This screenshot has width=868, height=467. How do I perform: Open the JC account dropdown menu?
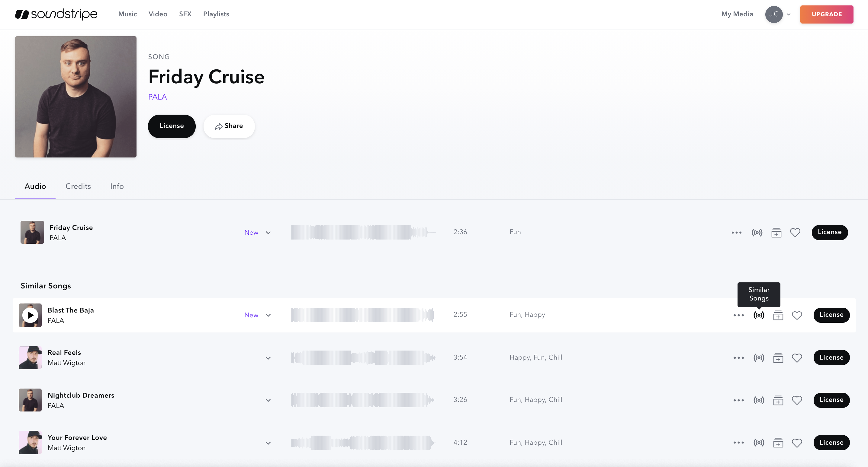click(x=778, y=14)
